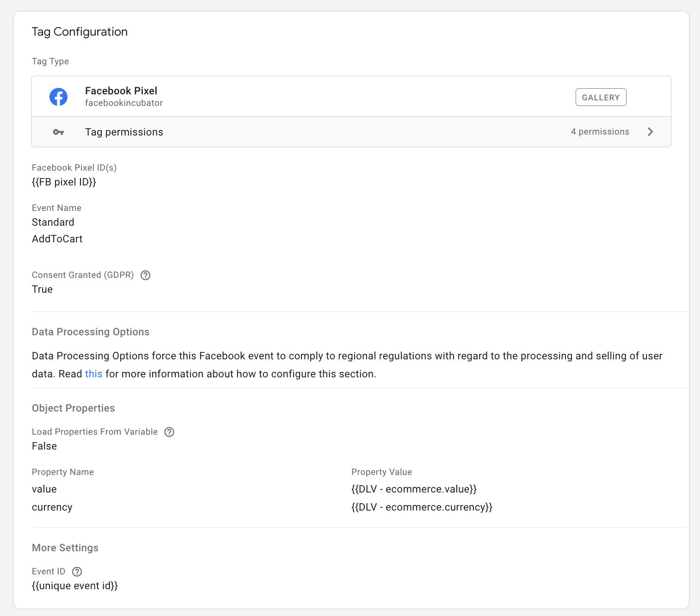Screen dimensions: 700x616
Task: Click the Data Processing Options heading
Action: click(91, 332)
